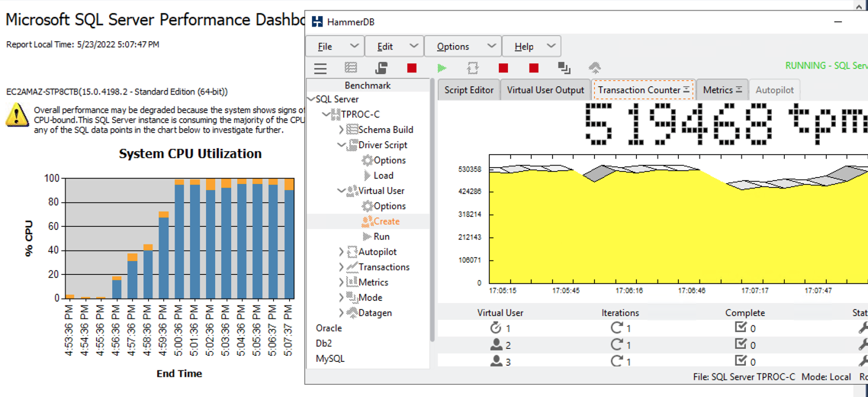The image size is (868, 397).
Task: Click the Load Driver Script toolbar icon
Action: pyautogui.click(x=381, y=68)
